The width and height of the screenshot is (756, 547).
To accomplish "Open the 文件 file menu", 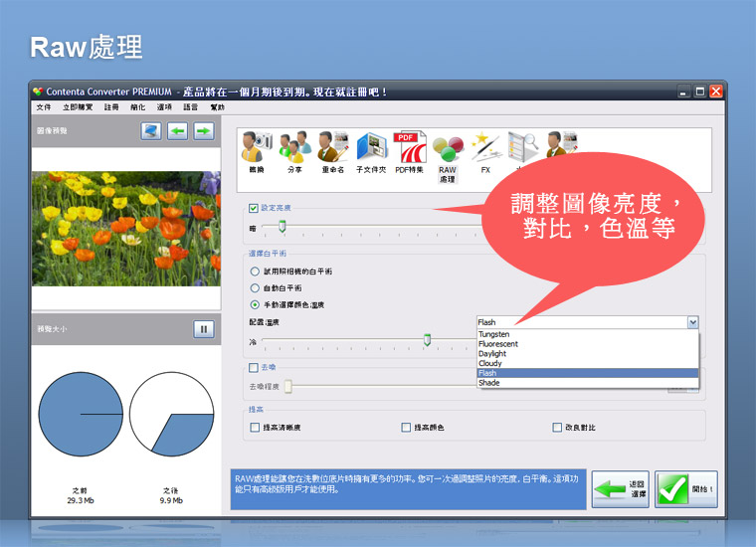I will click(x=44, y=107).
